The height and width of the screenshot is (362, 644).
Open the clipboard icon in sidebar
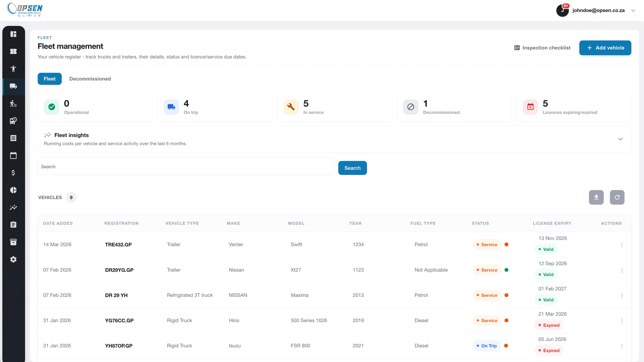coord(13,225)
